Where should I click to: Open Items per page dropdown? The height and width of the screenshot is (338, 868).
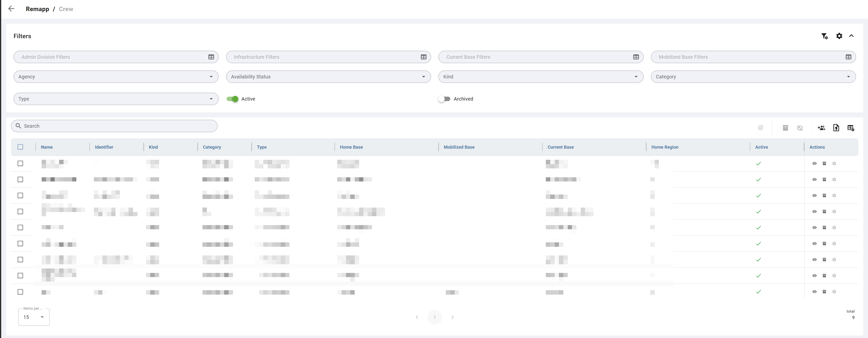tap(34, 317)
